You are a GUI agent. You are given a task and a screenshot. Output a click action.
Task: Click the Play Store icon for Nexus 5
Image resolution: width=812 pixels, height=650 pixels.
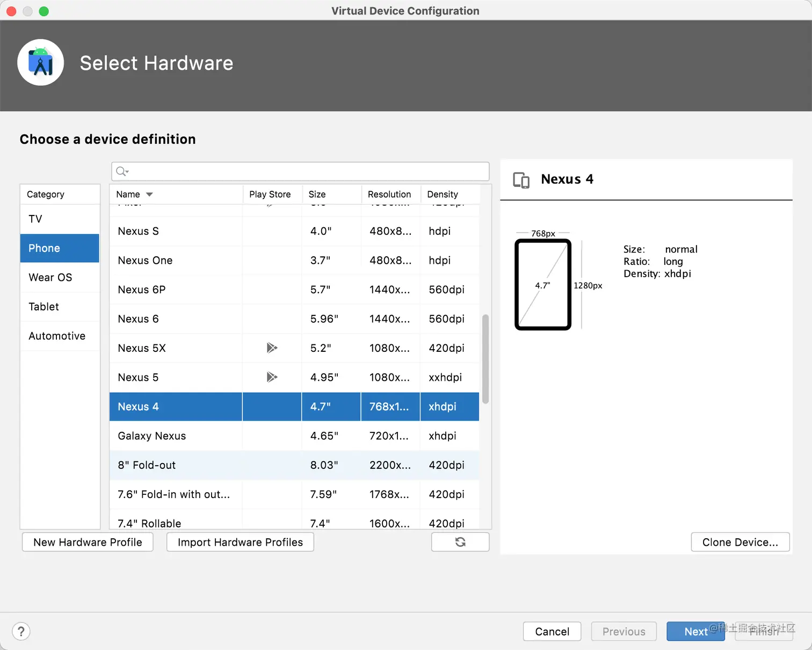[x=272, y=377]
